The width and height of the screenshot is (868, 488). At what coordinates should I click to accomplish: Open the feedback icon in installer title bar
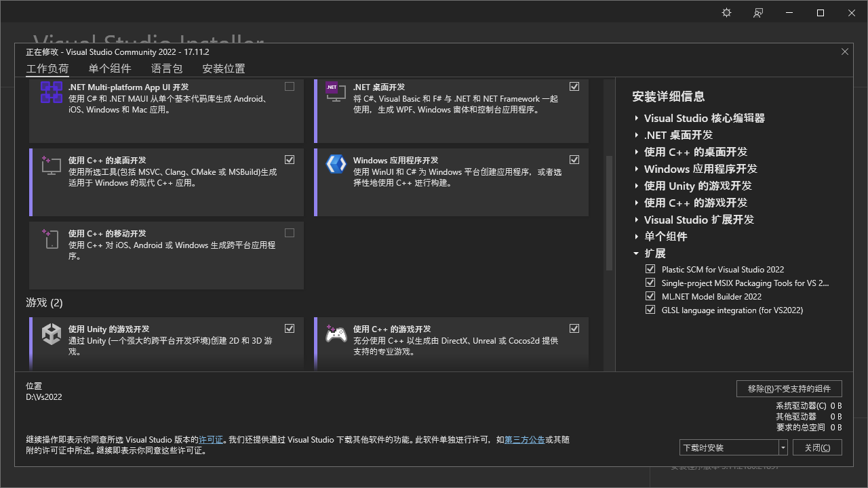(758, 13)
